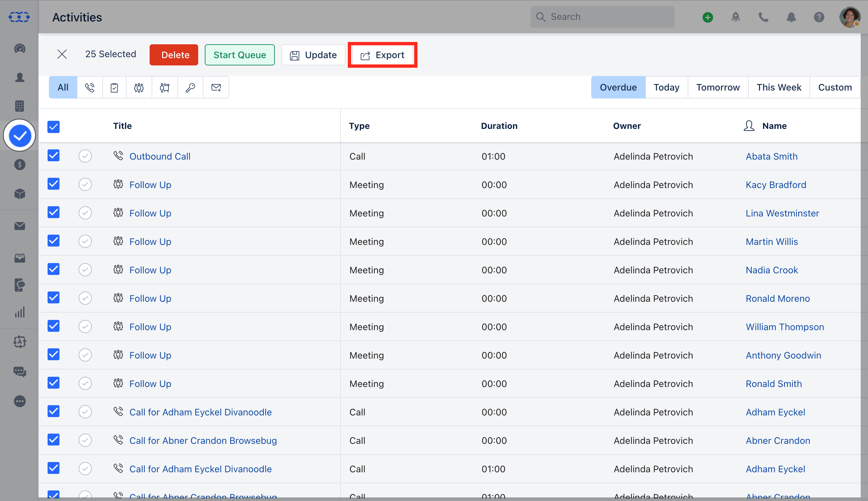Open the phone chat icon in sidebar
This screenshot has height=501, width=868.
pyautogui.click(x=19, y=285)
